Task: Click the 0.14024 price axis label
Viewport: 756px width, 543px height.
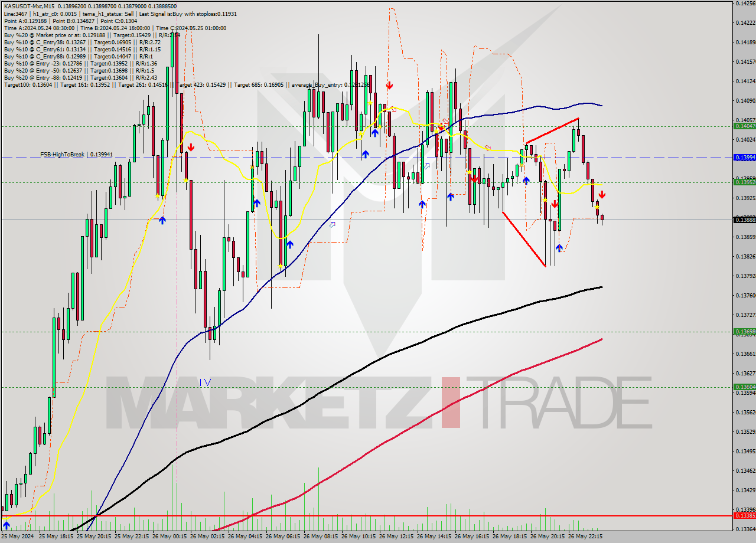Action: (745, 140)
